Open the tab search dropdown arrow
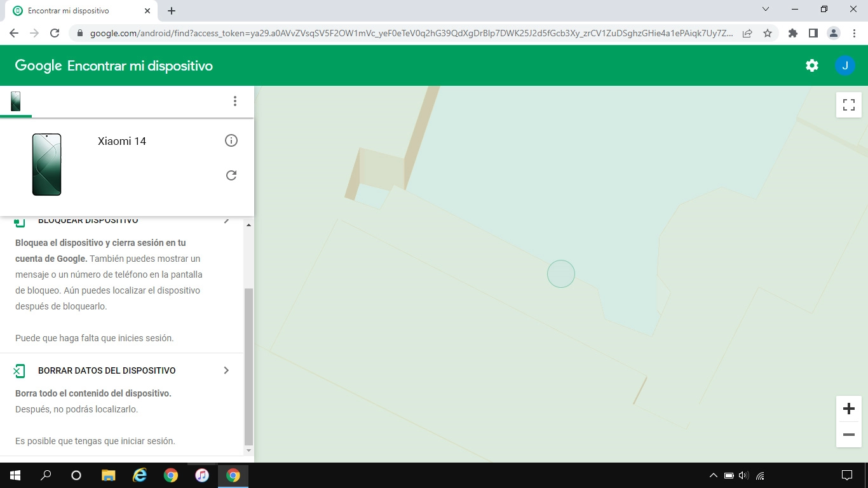The width and height of the screenshot is (868, 488). point(766,9)
